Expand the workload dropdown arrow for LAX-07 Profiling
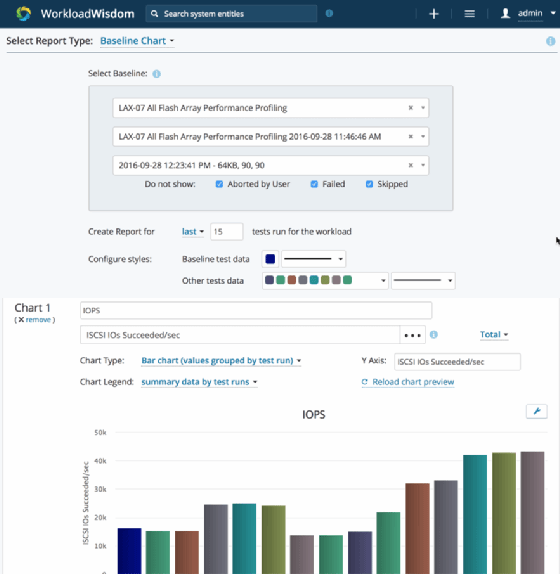Image resolution: width=560 pixels, height=574 pixels. click(423, 108)
